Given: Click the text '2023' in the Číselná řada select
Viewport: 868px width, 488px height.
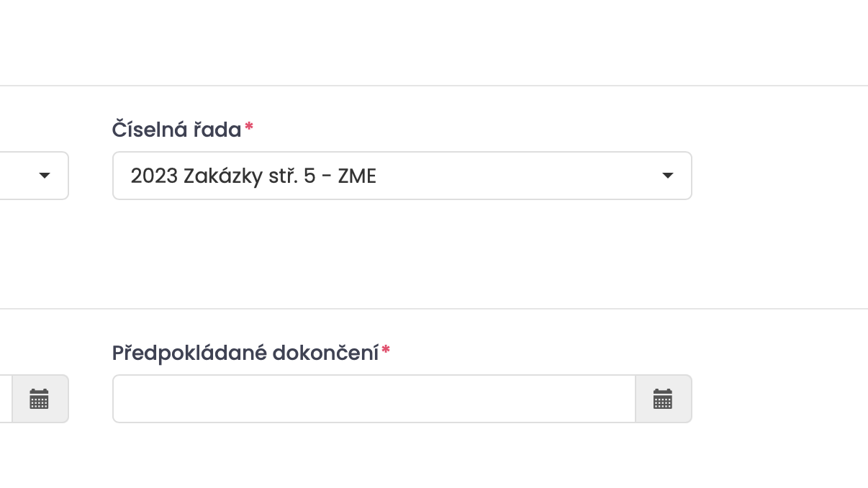Looking at the screenshot, I should pos(154,176).
